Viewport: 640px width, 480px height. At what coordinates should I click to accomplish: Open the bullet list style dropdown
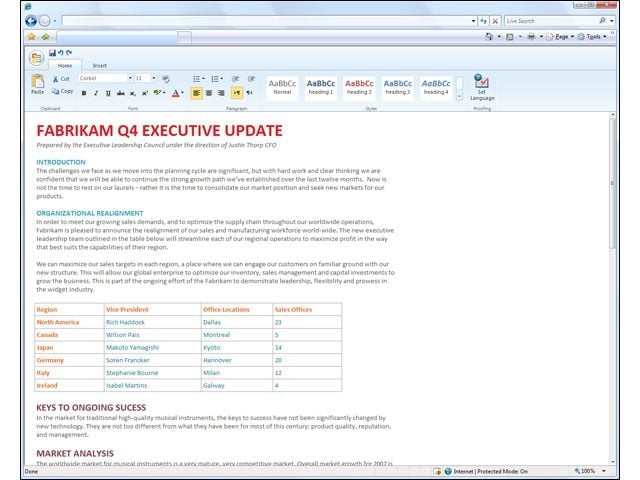(203, 79)
